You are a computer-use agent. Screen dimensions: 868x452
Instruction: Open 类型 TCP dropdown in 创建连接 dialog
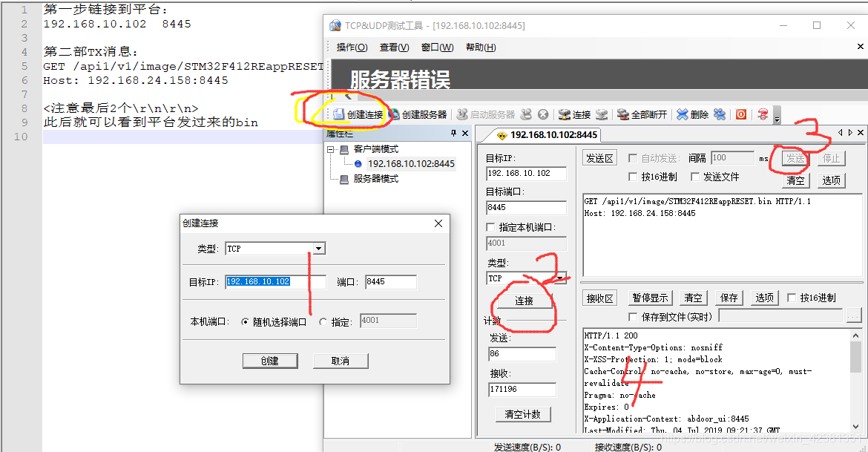coord(319,249)
